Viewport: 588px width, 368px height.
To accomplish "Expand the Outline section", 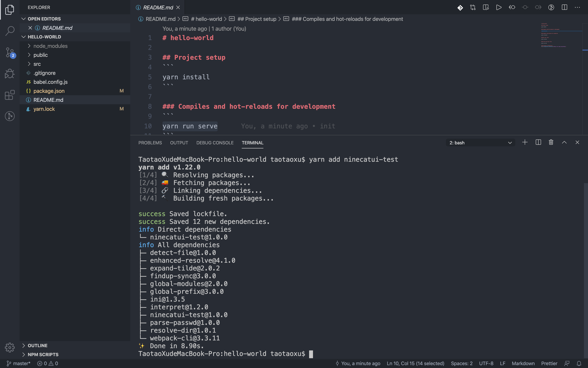I will (75, 345).
